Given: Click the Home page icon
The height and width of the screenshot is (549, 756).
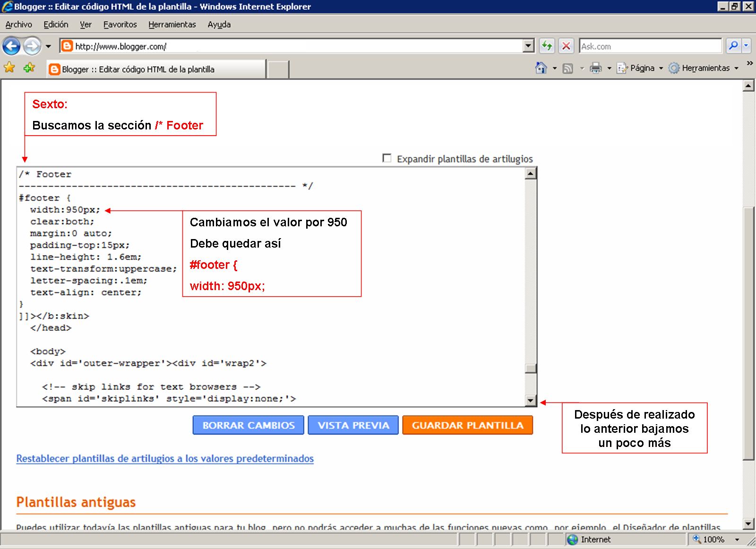Looking at the screenshot, I should coord(541,68).
